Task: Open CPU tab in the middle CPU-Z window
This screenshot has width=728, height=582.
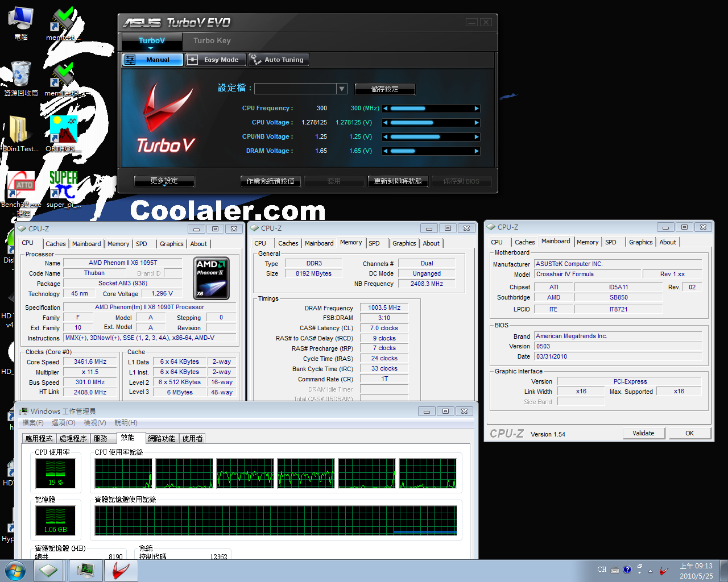Action: [260, 243]
